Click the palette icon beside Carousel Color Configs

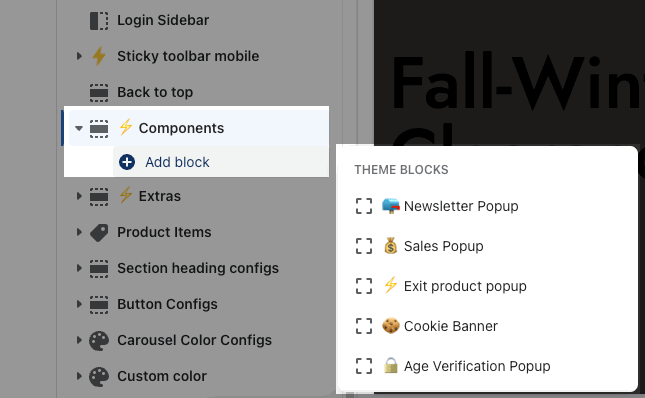point(99,341)
